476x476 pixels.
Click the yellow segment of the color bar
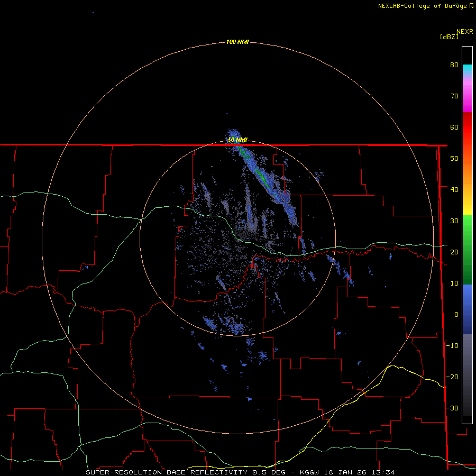coord(467,209)
